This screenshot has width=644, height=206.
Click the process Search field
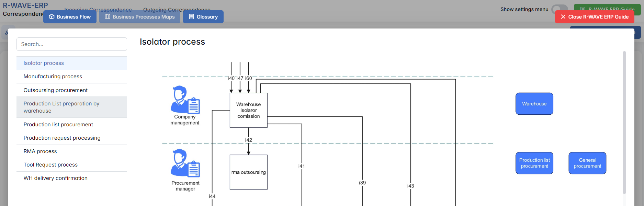point(72,44)
